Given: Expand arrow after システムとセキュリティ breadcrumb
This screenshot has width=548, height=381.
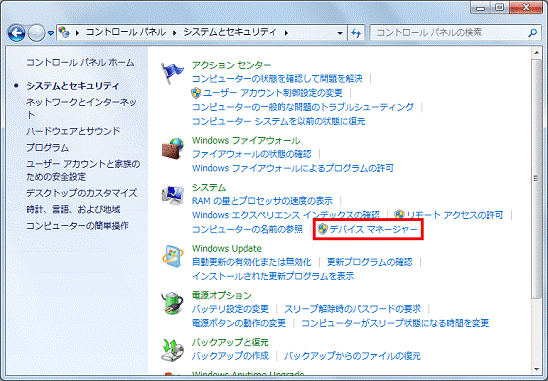Looking at the screenshot, I should pyautogui.click(x=286, y=33).
